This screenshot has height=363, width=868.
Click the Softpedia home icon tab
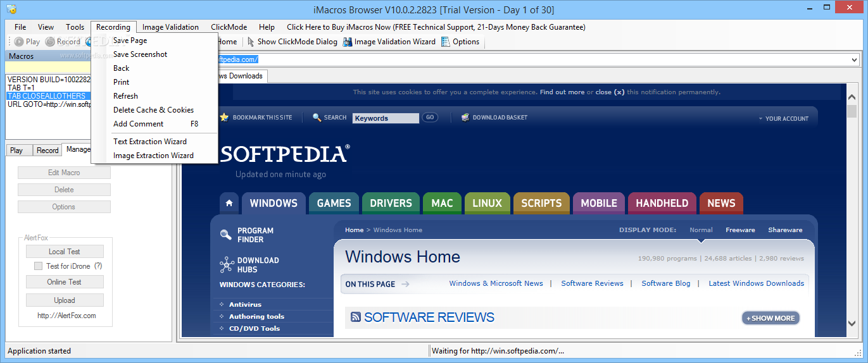point(229,203)
